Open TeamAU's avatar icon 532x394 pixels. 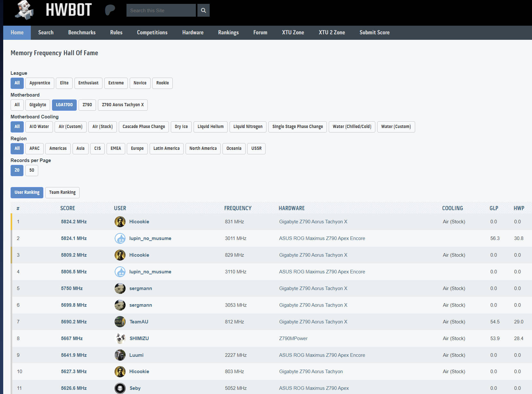120,322
